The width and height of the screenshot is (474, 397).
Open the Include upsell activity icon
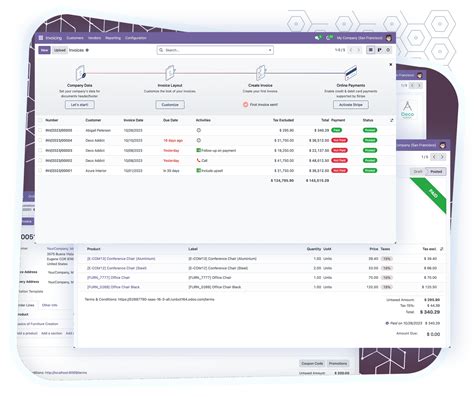click(198, 170)
